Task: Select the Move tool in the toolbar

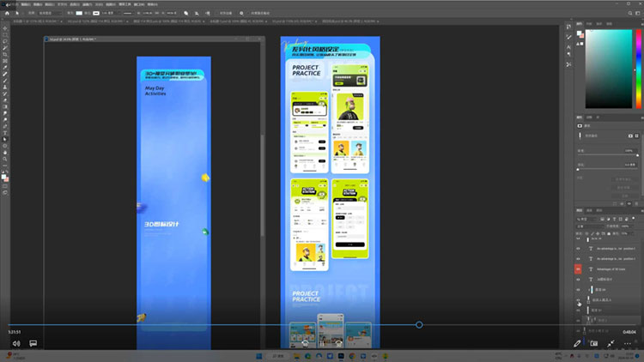Action: click(5, 30)
